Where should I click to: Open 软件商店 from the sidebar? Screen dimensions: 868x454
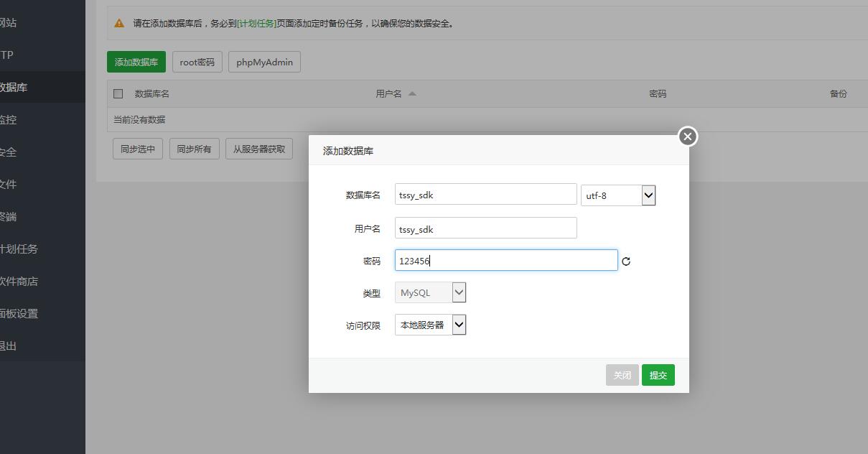pos(19,281)
